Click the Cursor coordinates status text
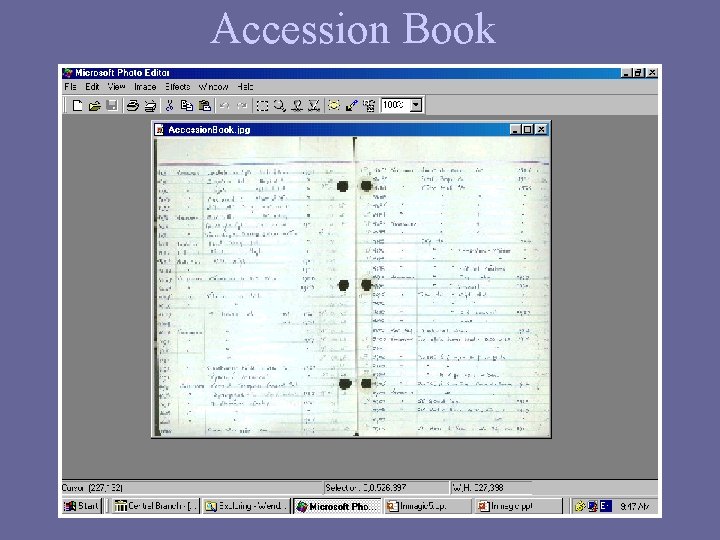720x540 pixels. (x=92, y=488)
